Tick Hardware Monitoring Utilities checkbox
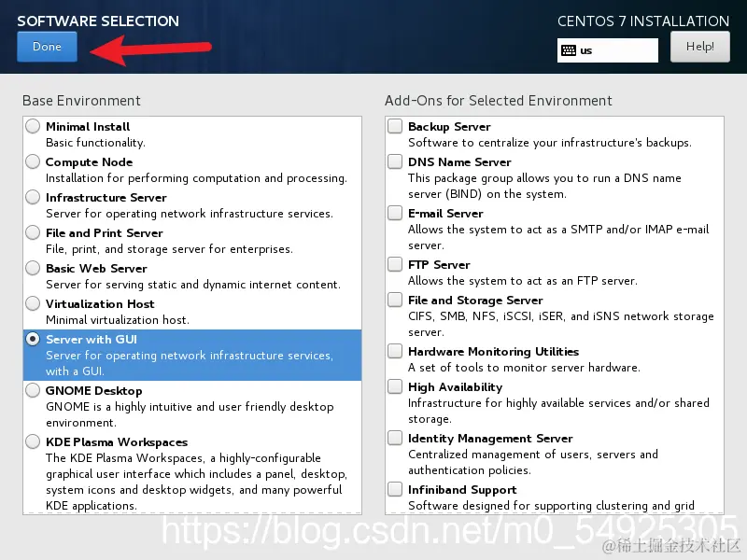The image size is (747, 560). click(x=395, y=351)
